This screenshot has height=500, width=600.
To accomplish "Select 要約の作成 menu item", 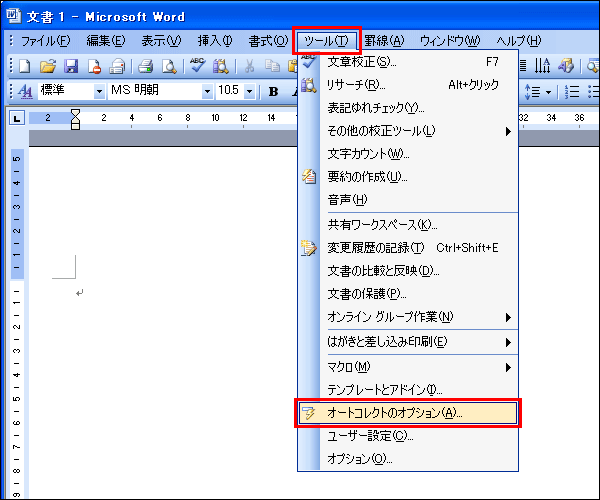I will (408, 177).
